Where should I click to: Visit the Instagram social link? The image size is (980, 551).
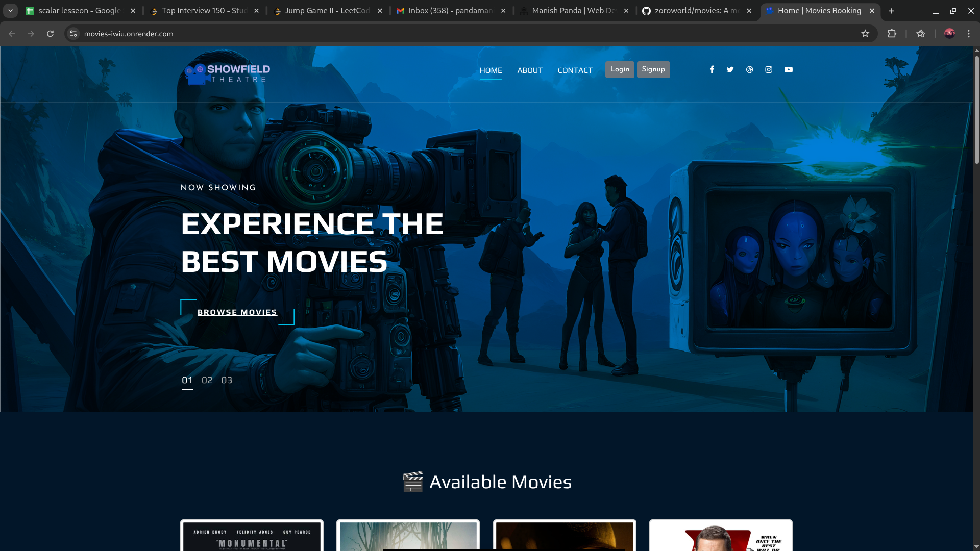pyautogui.click(x=769, y=69)
